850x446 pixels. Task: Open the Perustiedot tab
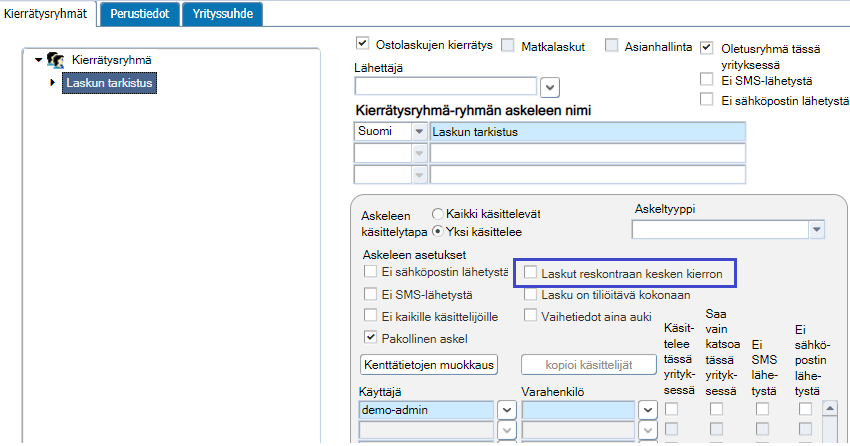140,14
